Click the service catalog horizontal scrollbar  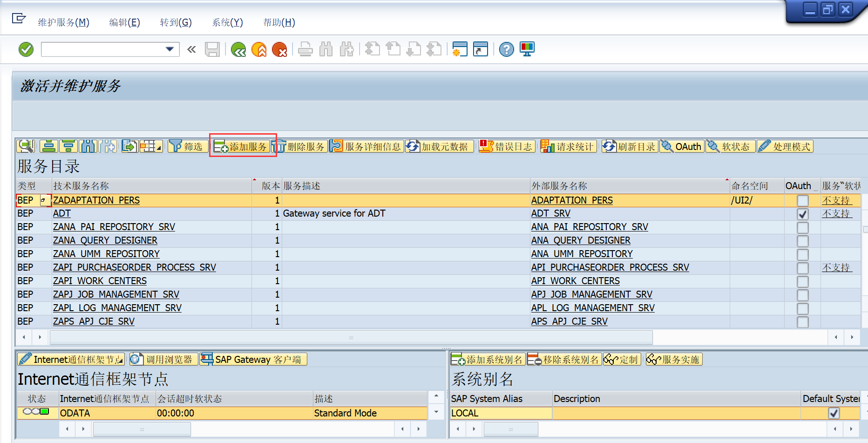(x=351, y=337)
